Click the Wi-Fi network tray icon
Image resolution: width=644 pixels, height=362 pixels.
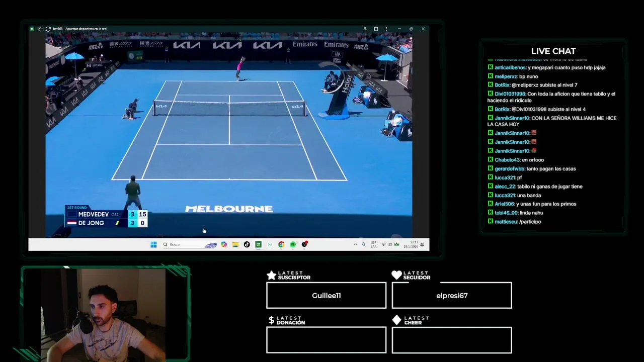coord(383,245)
